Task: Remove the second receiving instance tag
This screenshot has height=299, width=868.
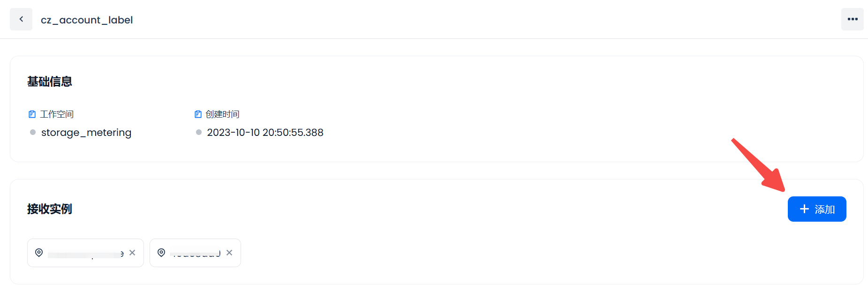Action: coord(229,253)
